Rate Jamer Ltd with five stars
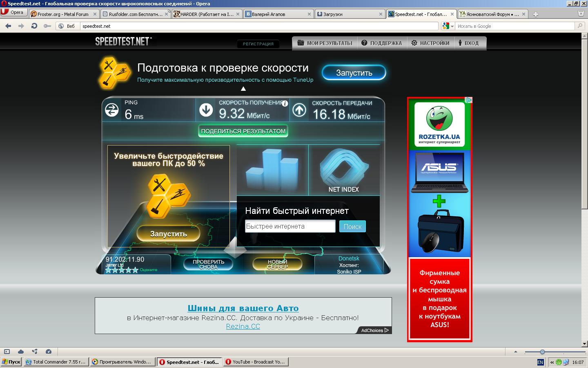The height and width of the screenshot is (368, 588). click(x=135, y=270)
